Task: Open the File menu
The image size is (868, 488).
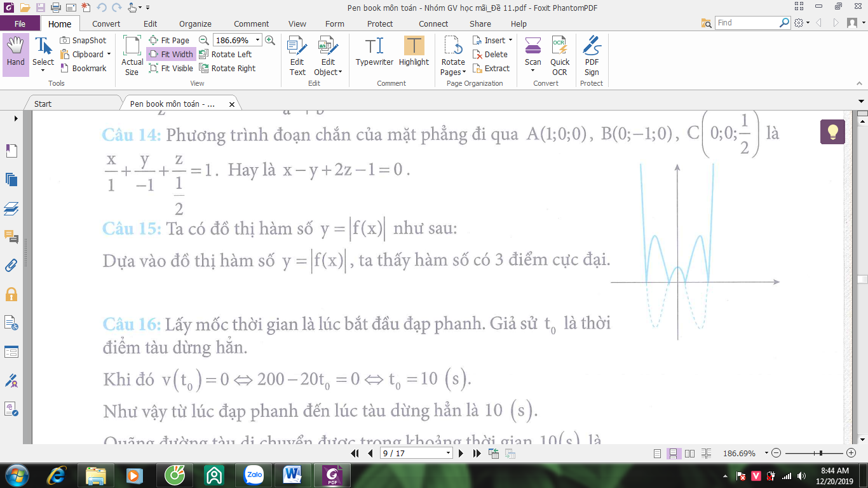Action: pos(20,24)
